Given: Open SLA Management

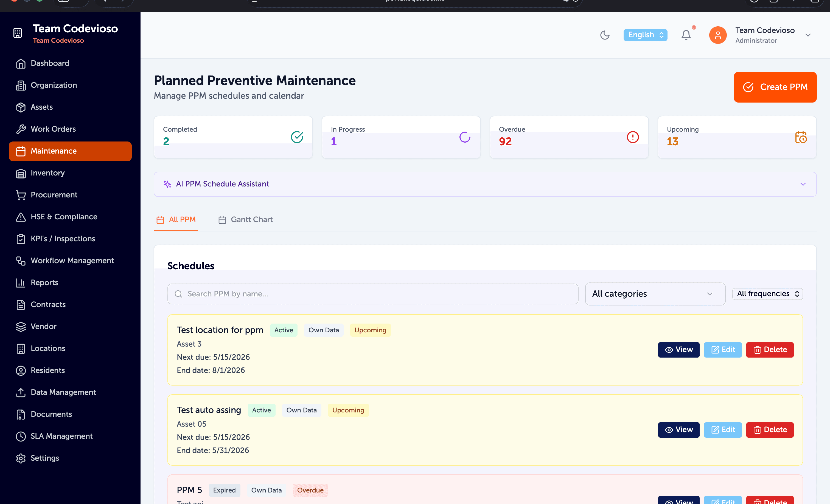Looking at the screenshot, I should [x=70, y=436].
